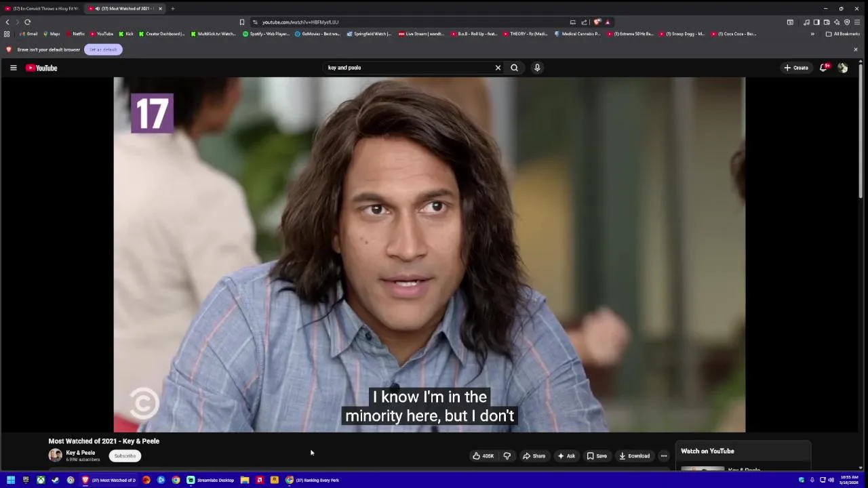Viewport: 868px width, 488px height.
Task: Share the Key & Peele video
Action: [x=534, y=456]
